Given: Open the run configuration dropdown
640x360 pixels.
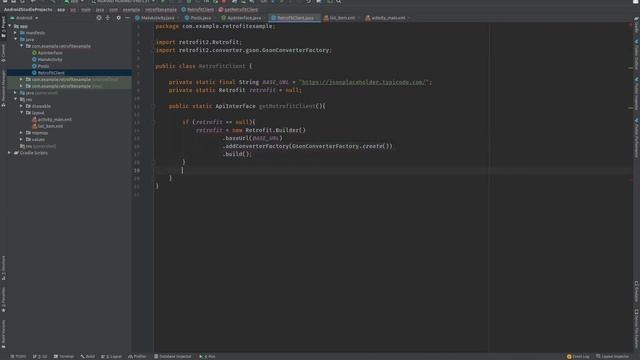Looking at the screenshot, I should pos(74,2).
